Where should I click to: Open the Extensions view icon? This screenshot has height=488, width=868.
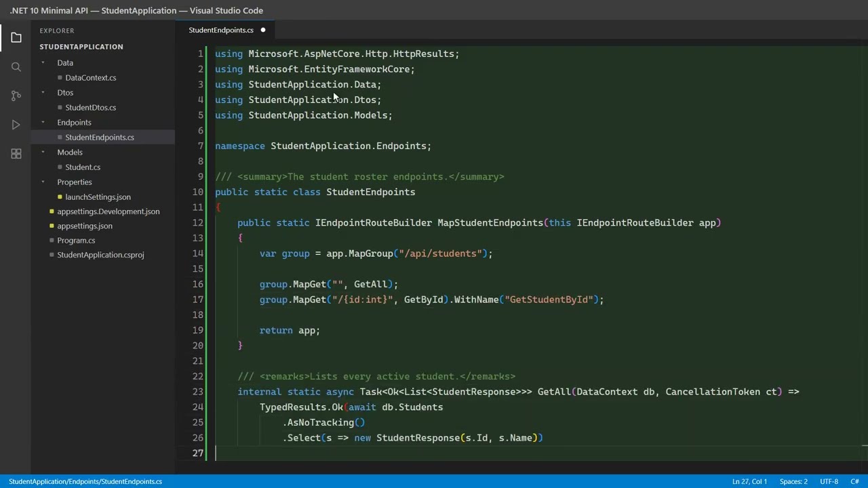(16, 154)
